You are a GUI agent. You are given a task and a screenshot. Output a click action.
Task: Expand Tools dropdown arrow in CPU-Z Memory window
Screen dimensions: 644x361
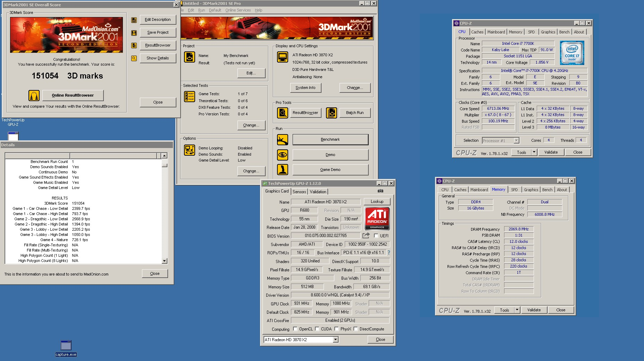coord(517,310)
